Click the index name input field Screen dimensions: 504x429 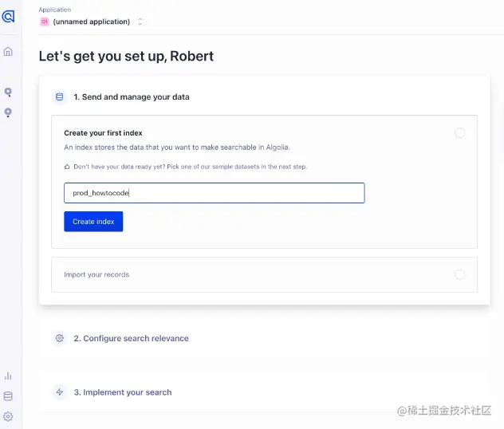point(214,193)
